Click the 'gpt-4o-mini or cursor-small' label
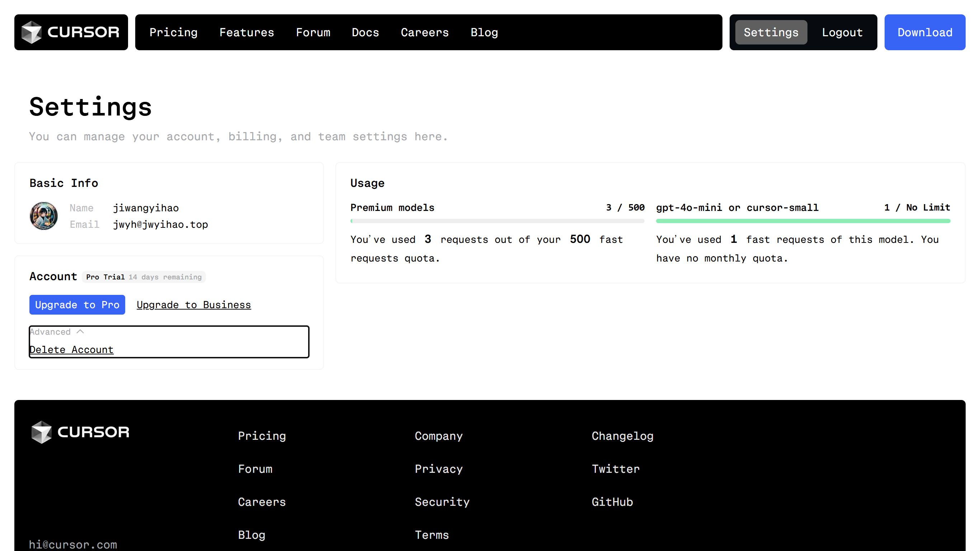This screenshot has height=551, width=980. [x=737, y=207]
